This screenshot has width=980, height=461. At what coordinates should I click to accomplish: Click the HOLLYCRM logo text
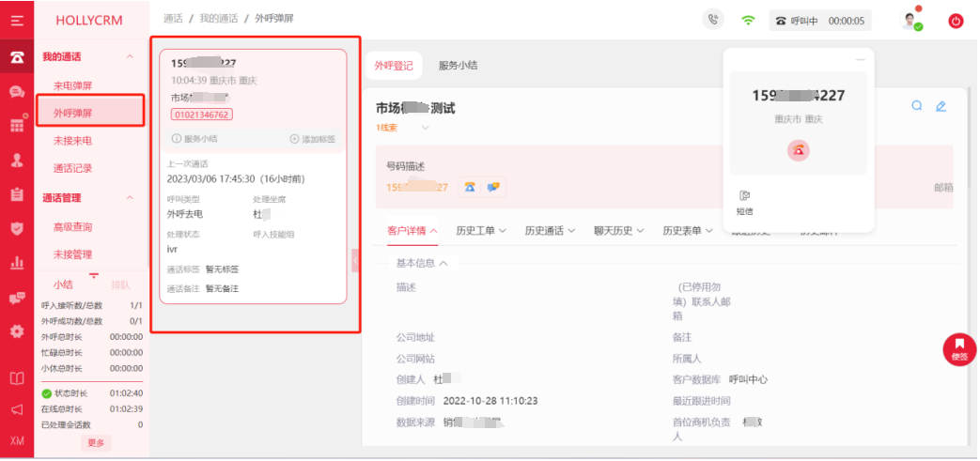(x=89, y=20)
